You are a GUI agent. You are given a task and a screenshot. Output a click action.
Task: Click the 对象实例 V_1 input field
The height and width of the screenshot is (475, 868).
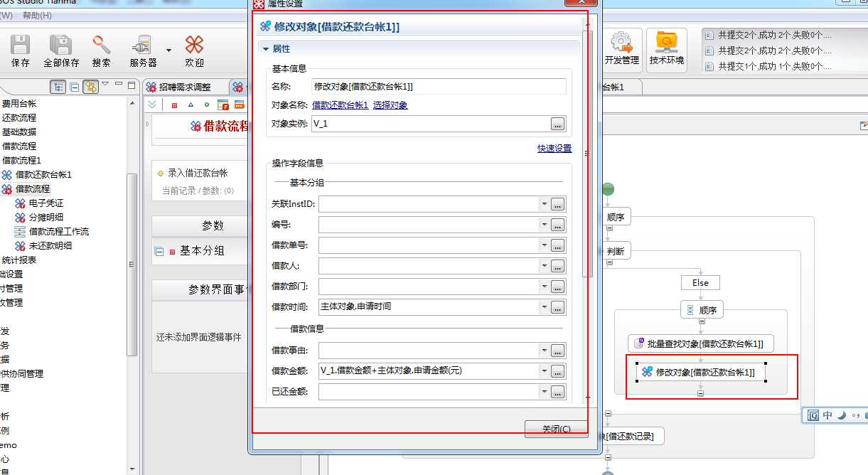point(430,124)
